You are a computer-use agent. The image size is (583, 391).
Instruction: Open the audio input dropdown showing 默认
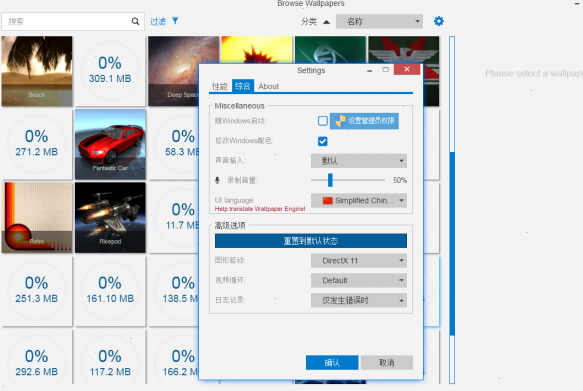tap(359, 161)
